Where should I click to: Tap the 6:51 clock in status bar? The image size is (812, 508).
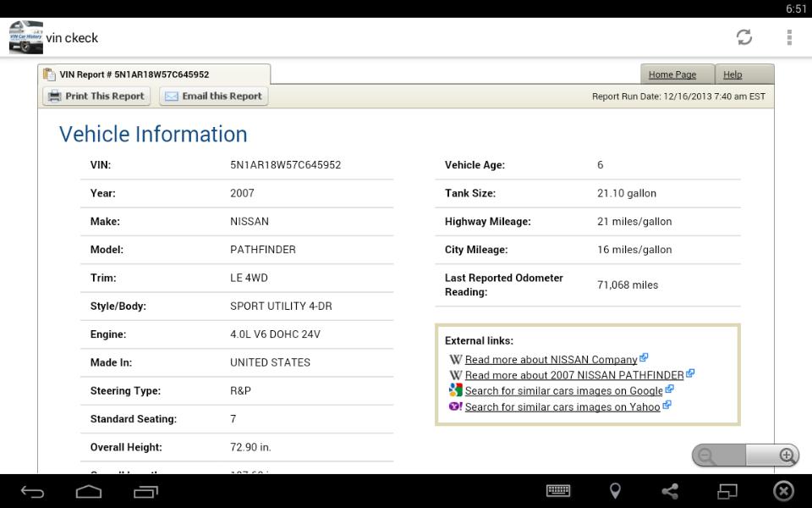click(x=795, y=8)
